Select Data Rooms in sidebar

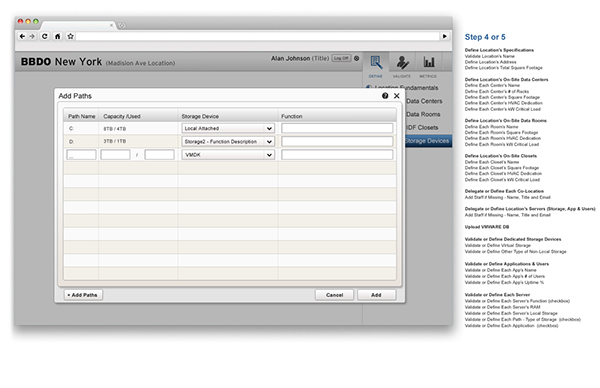423,114
